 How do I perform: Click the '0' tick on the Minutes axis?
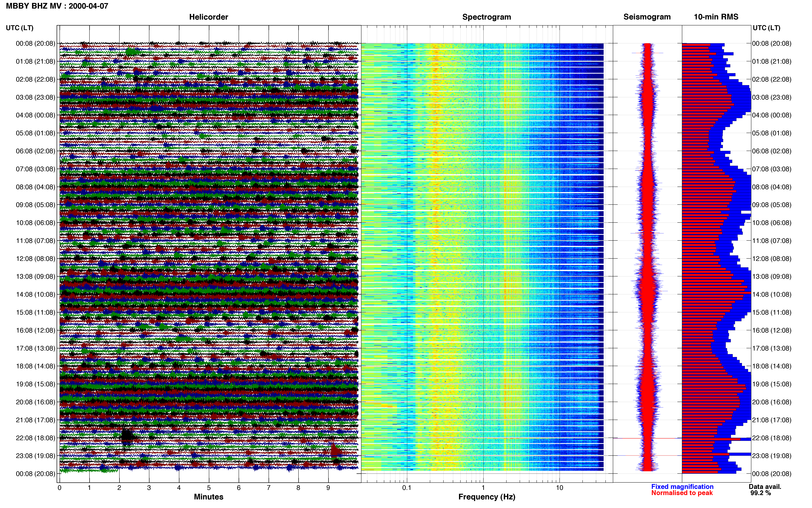tap(59, 488)
